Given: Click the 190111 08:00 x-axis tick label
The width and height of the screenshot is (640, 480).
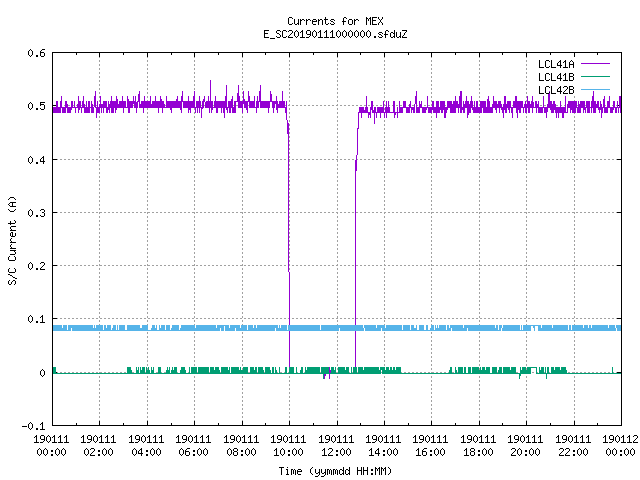Looking at the screenshot, I should click(x=241, y=446).
